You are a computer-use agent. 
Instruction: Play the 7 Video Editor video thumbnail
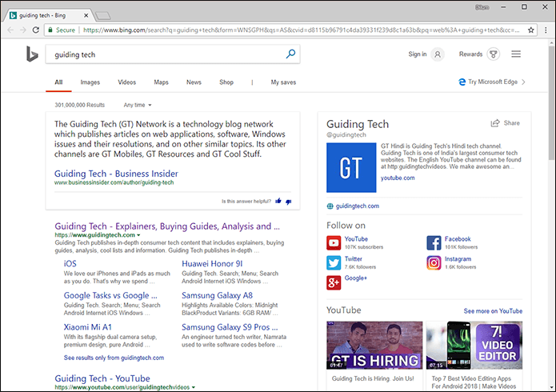pos(474,345)
